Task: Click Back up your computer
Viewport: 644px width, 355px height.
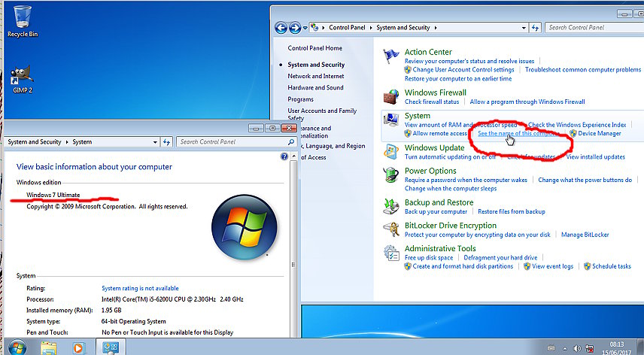Action: pyautogui.click(x=436, y=212)
